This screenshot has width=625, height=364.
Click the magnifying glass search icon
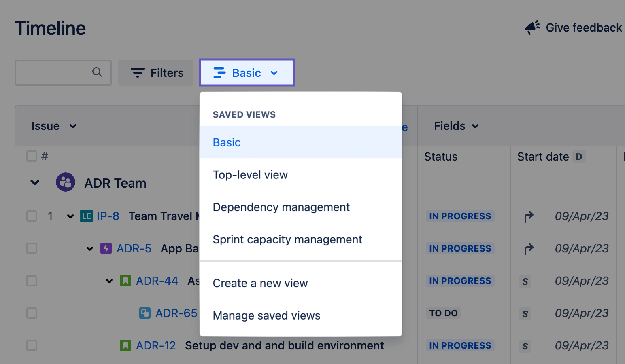[x=97, y=72]
